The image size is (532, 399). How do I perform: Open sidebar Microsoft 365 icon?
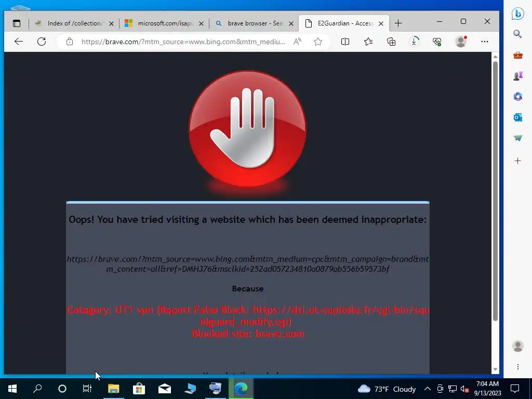(x=518, y=97)
